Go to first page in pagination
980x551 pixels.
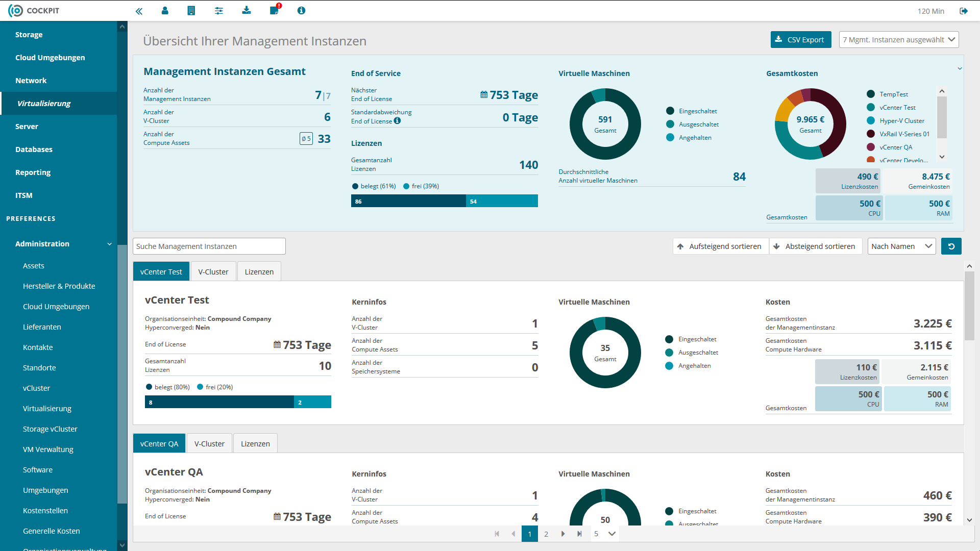click(497, 534)
